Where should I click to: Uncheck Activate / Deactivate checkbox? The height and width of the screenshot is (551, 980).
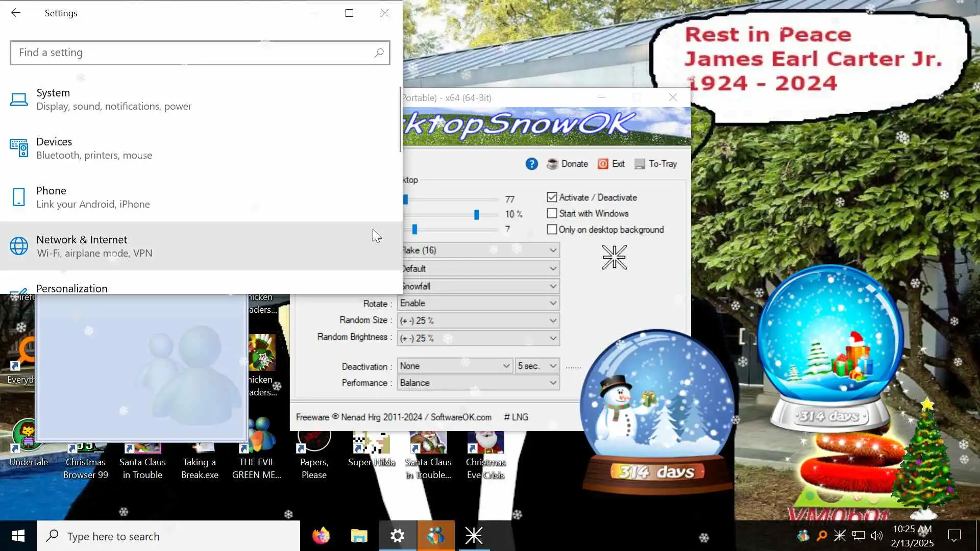pos(552,197)
